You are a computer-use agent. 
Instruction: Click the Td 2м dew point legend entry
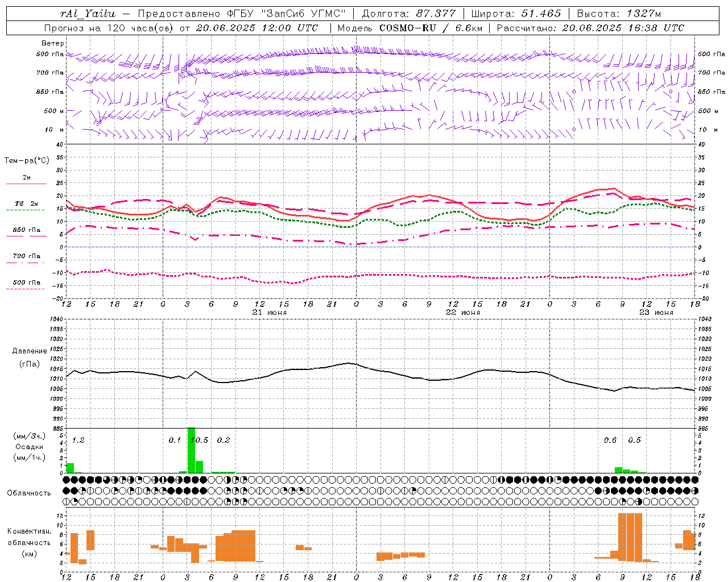tap(26, 203)
